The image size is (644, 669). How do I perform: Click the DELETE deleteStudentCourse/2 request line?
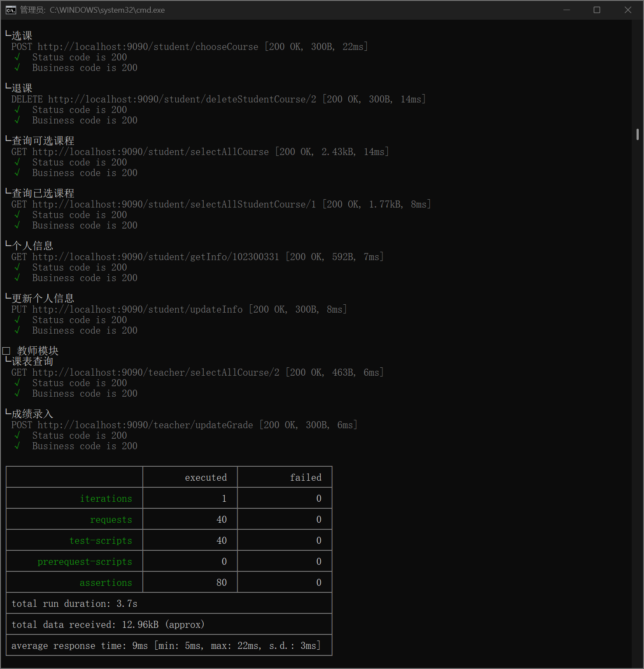[219, 99]
